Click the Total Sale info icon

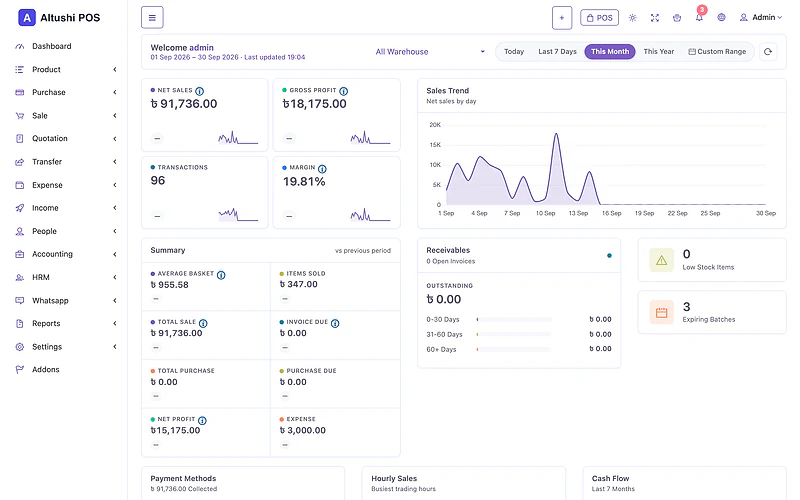203,323
